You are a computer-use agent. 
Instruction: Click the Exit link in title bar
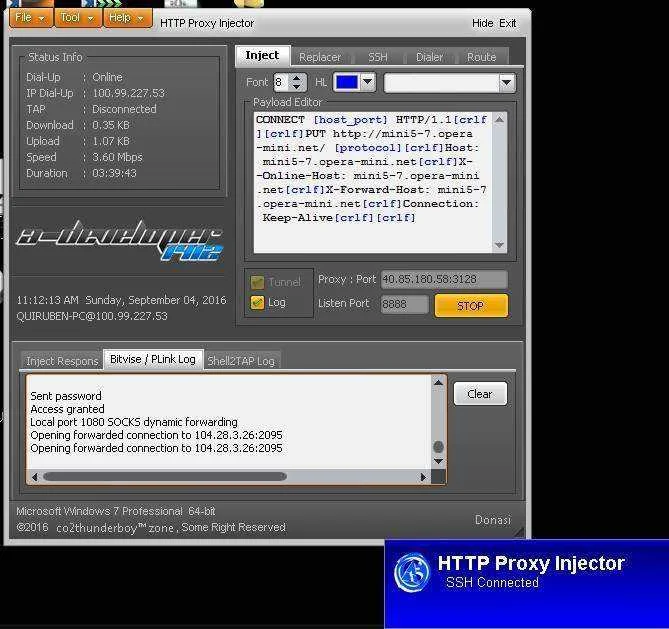pos(507,23)
